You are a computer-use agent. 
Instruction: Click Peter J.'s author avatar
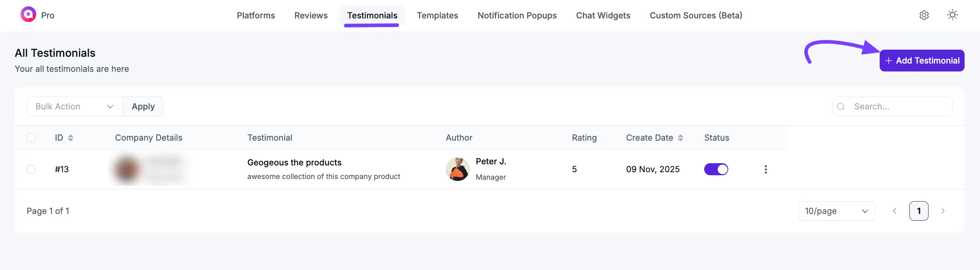(x=457, y=169)
